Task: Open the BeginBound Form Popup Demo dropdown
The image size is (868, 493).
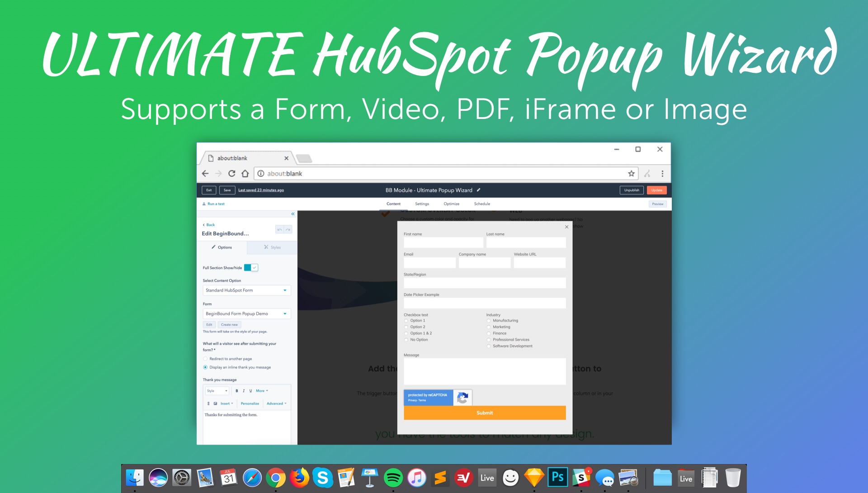Action: pos(247,314)
